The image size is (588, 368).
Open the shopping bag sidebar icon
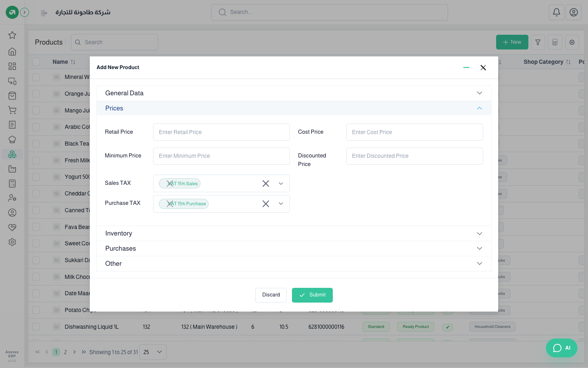tap(12, 96)
